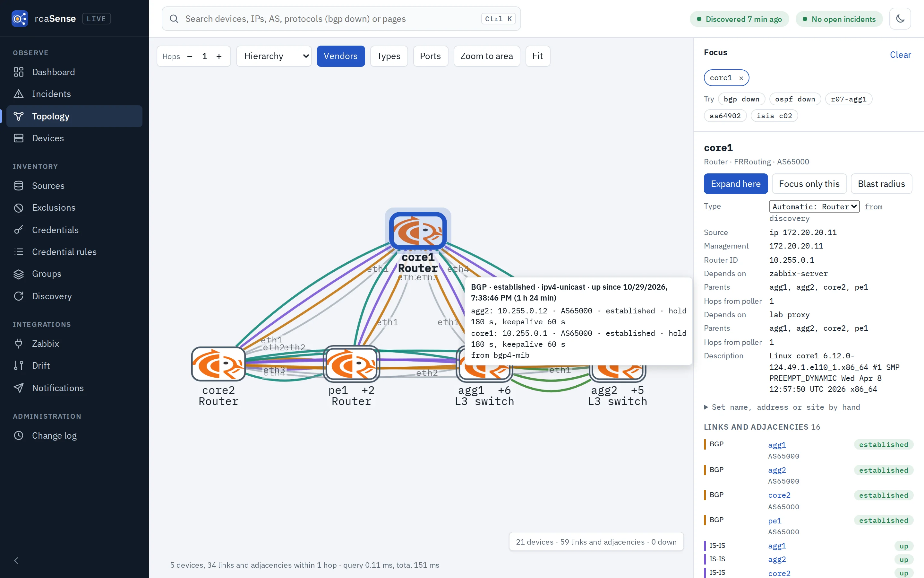
Task: Open the Automatic: Router type dropdown
Action: pos(814,206)
